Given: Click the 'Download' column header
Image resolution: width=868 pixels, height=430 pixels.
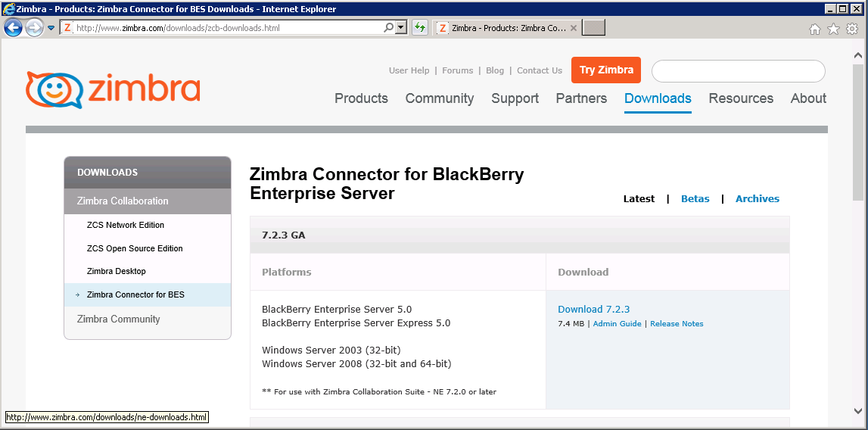Looking at the screenshot, I should tap(583, 272).
